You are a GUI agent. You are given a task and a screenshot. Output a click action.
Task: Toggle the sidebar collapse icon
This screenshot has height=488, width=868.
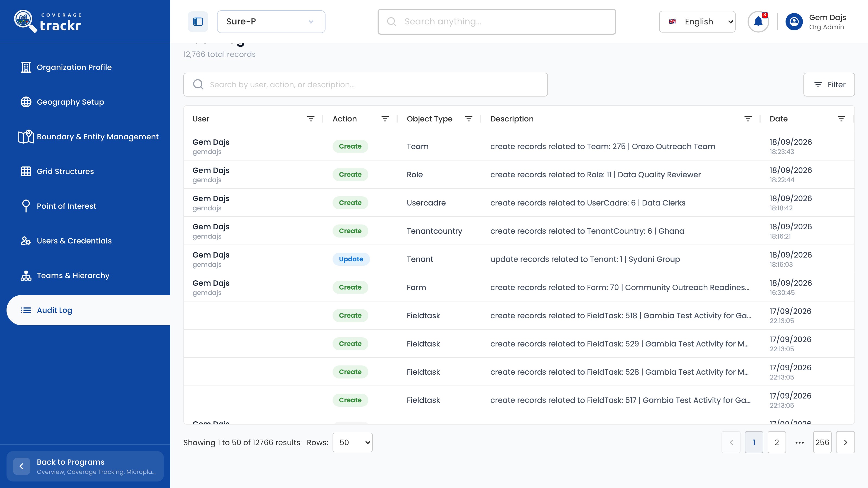[198, 22]
